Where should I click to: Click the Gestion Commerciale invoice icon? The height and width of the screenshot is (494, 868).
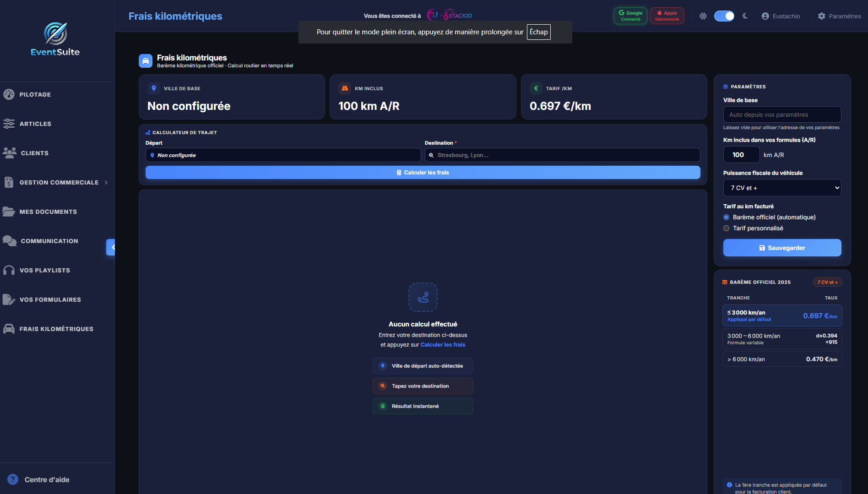(x=9, y=182)
